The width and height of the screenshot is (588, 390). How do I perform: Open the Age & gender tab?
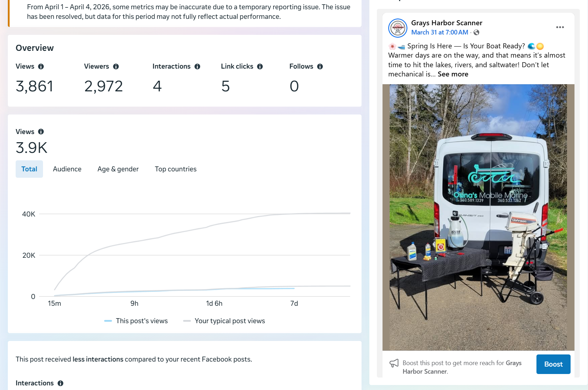coord(118,169)
